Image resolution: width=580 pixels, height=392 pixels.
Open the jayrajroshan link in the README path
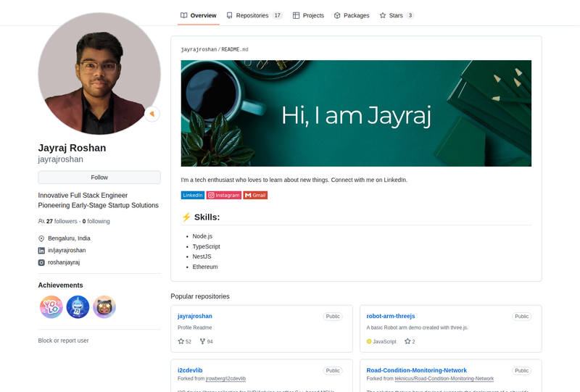199,49
